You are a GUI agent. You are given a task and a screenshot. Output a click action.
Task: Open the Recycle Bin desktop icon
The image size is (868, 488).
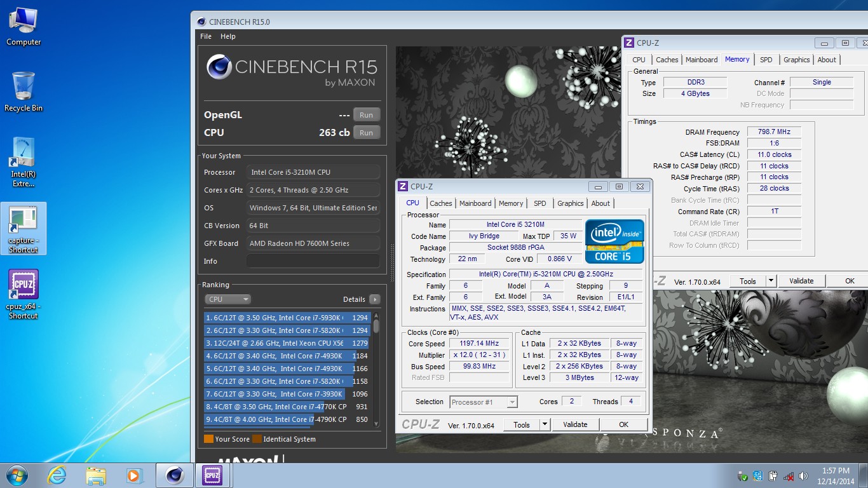(x=24, y=92)
